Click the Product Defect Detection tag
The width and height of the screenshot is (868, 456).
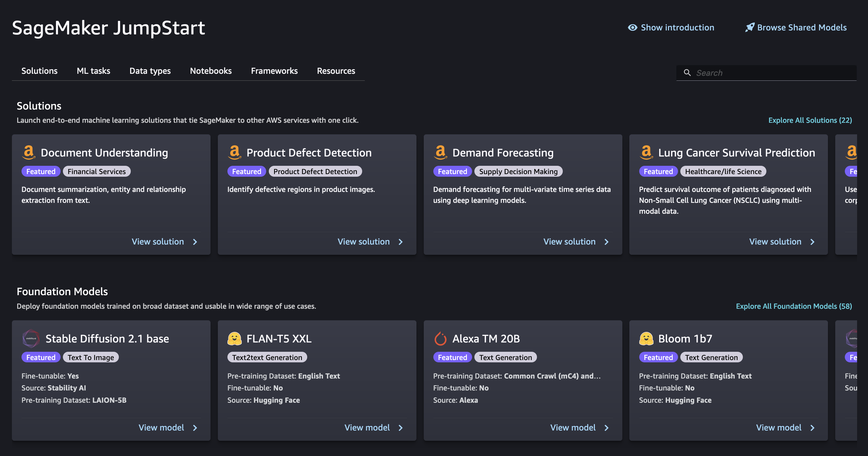(315, 171)
